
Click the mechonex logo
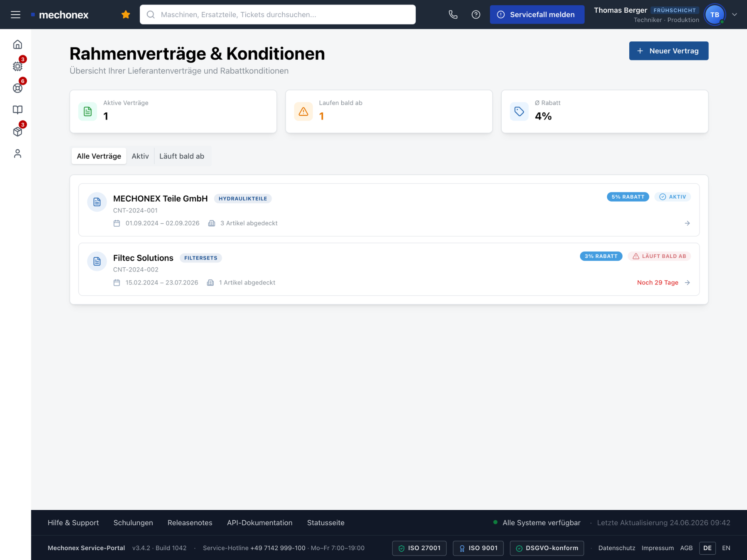60,15
